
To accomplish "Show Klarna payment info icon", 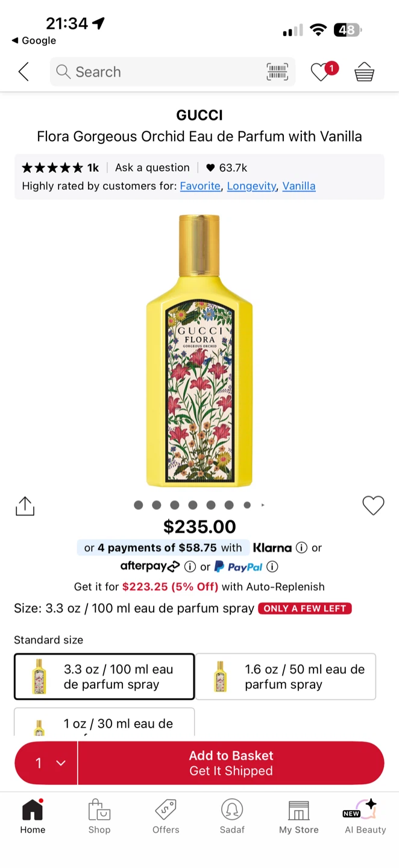I will tap(301, 548).
